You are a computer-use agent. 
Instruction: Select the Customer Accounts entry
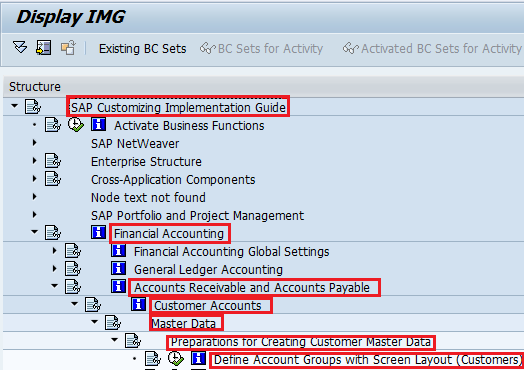pos(208,306)
